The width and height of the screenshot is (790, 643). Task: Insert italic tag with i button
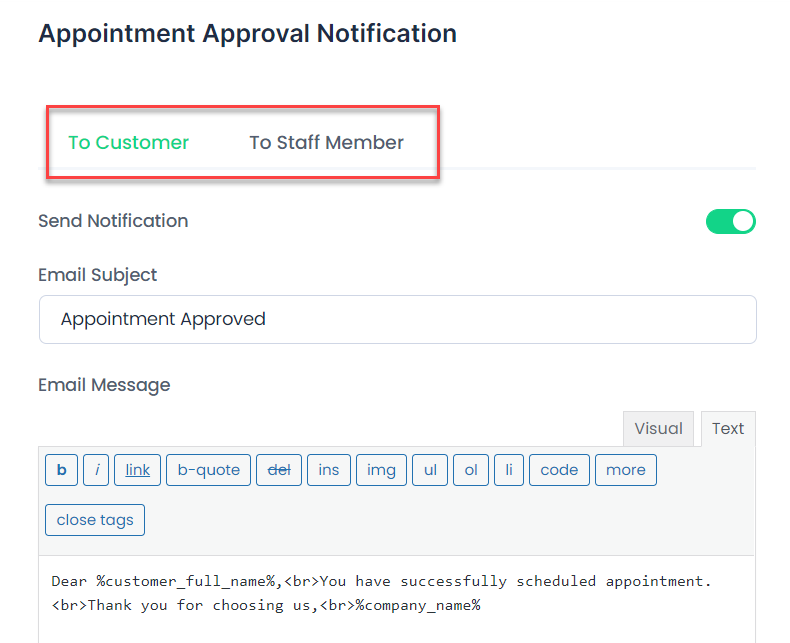click(x=96, y=470)
